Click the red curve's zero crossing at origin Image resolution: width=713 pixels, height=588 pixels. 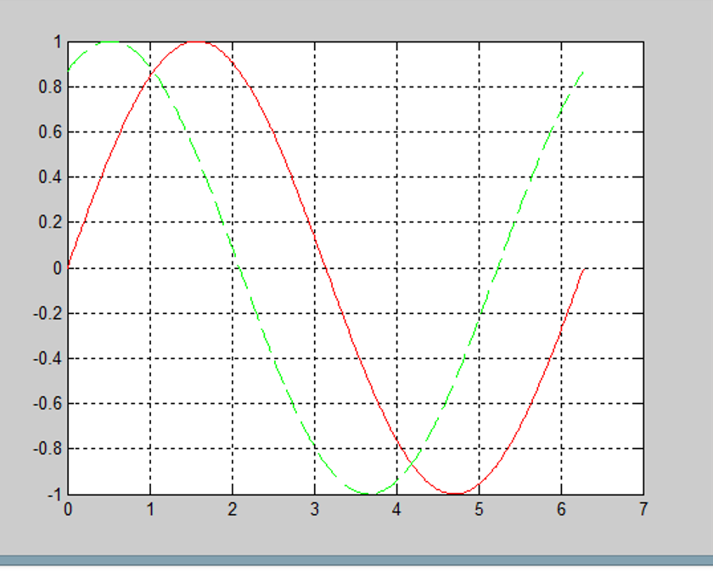coord(69,266)
